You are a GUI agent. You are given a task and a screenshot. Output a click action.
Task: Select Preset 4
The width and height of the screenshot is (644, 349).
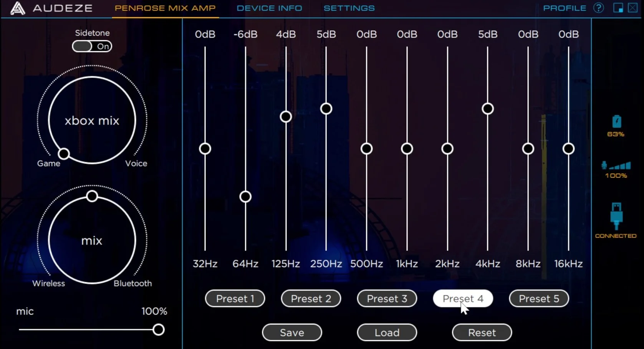coord(463,299)
